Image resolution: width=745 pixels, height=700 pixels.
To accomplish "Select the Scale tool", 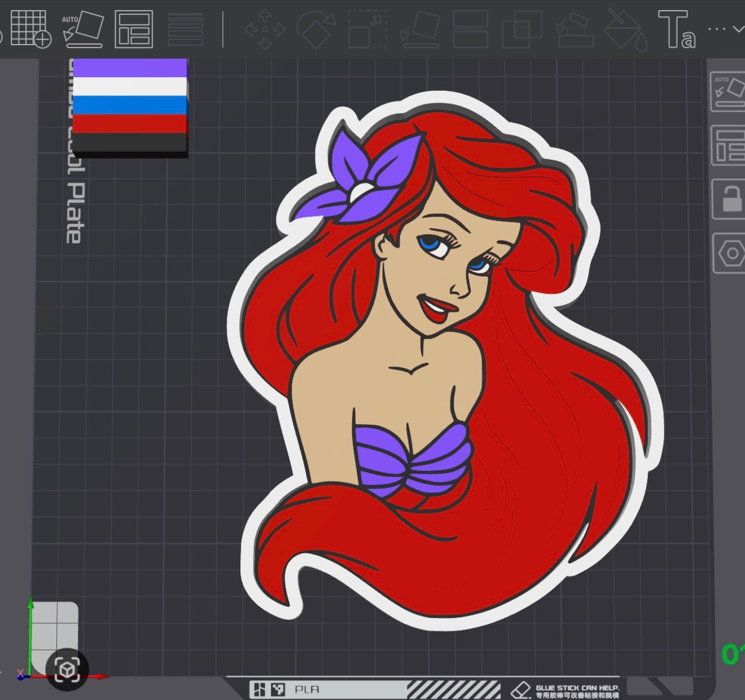I will [367, 29].
